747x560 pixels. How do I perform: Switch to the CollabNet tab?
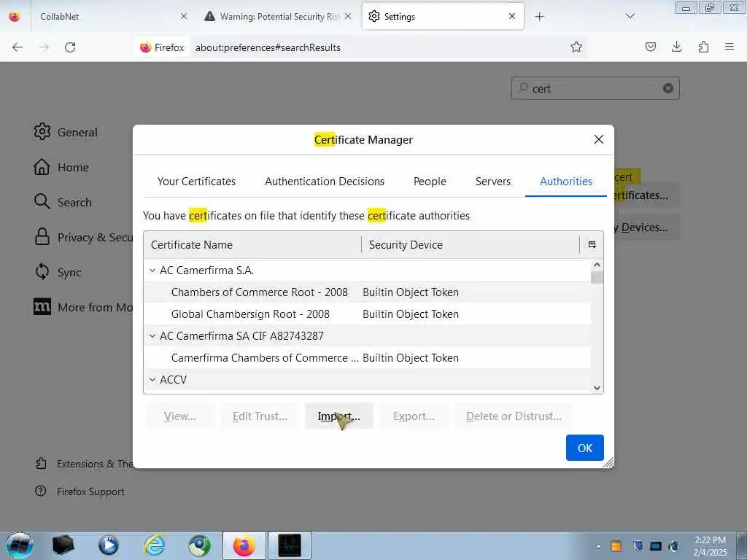pyautogui.click(x=111, y=16)
